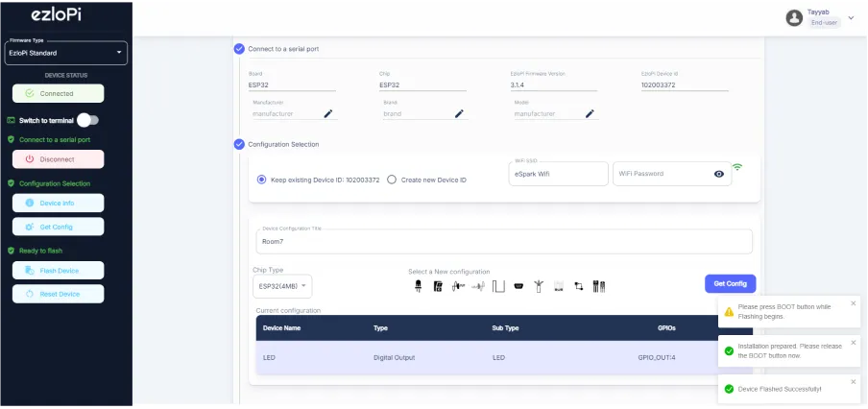Dismiss the BOOT button warning notification
The image size is (868, 409).
click(853, 303)
